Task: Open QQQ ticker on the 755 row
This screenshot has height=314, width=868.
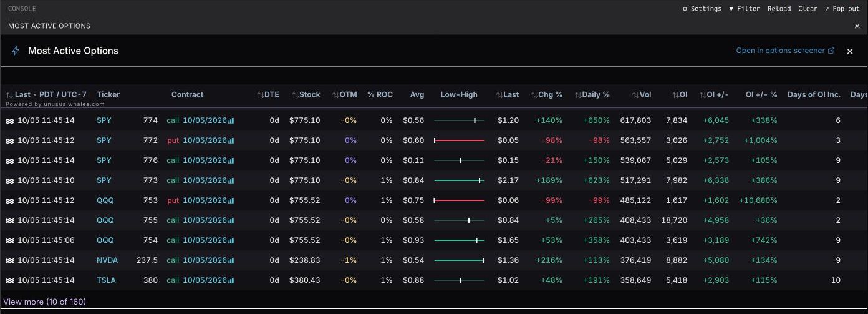Action: 105,220
